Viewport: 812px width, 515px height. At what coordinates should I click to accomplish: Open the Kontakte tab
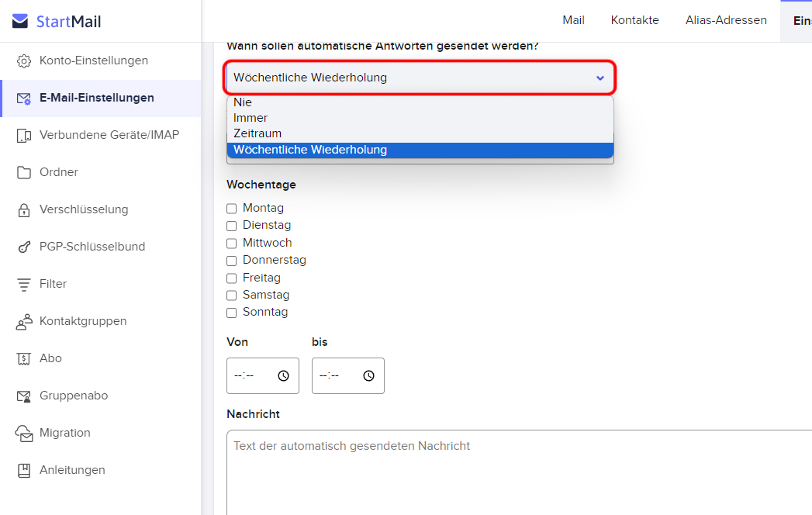(x=635, y=20)
